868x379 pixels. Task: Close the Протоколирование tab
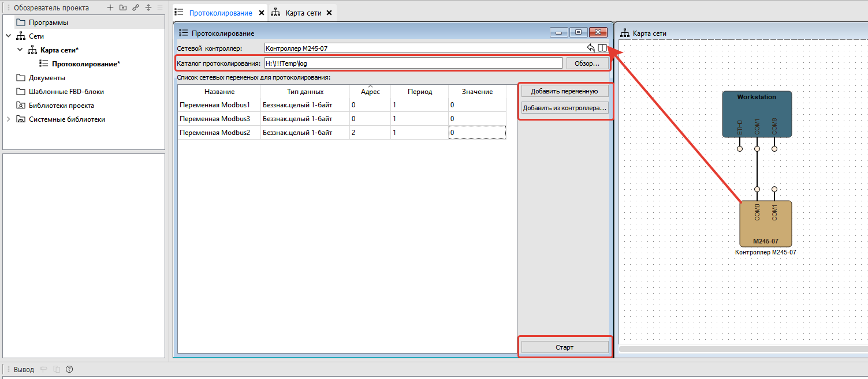(x=262, y=13)
